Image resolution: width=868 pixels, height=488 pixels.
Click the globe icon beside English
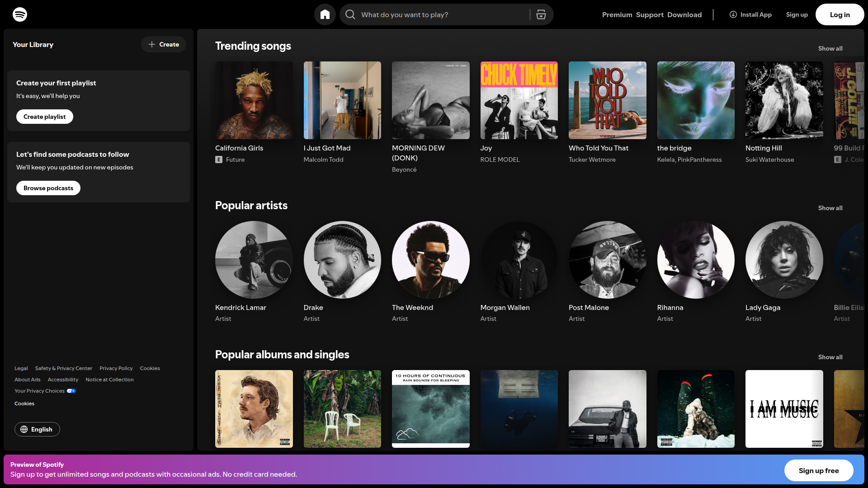[24, 429]
